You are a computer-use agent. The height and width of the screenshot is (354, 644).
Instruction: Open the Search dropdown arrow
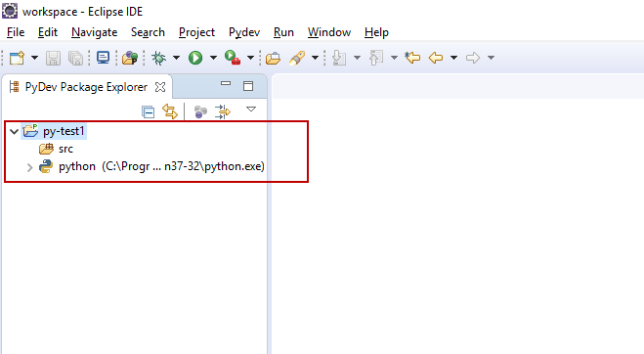[315, 58]
